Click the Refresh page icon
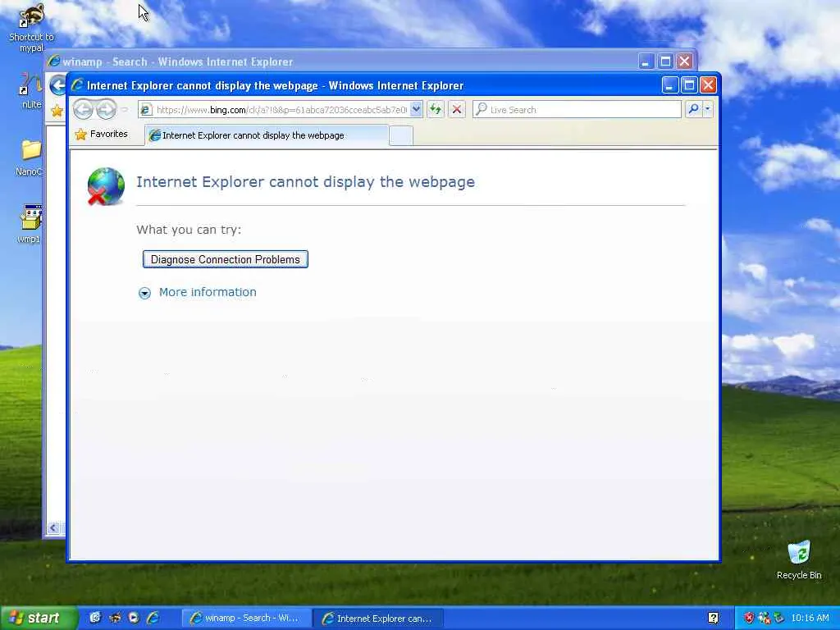This screenshot has width=840, height=630. click(x=435, y=109)
